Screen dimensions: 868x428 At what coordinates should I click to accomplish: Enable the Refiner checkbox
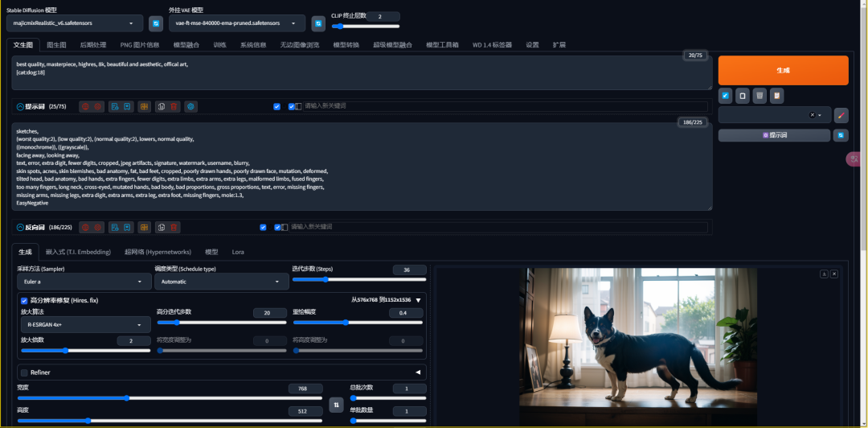pyautogui.click(x=24, y=372)
